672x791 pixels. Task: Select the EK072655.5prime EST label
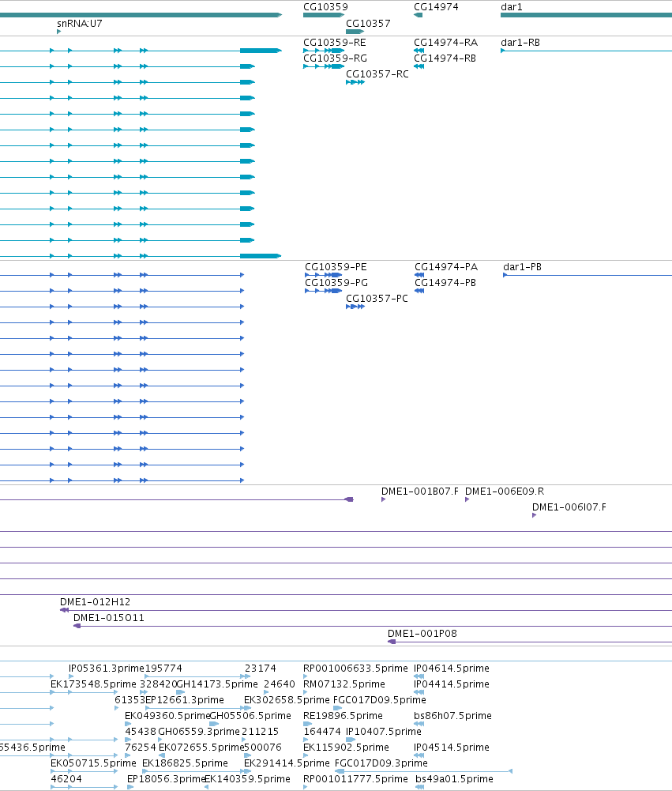201,747
